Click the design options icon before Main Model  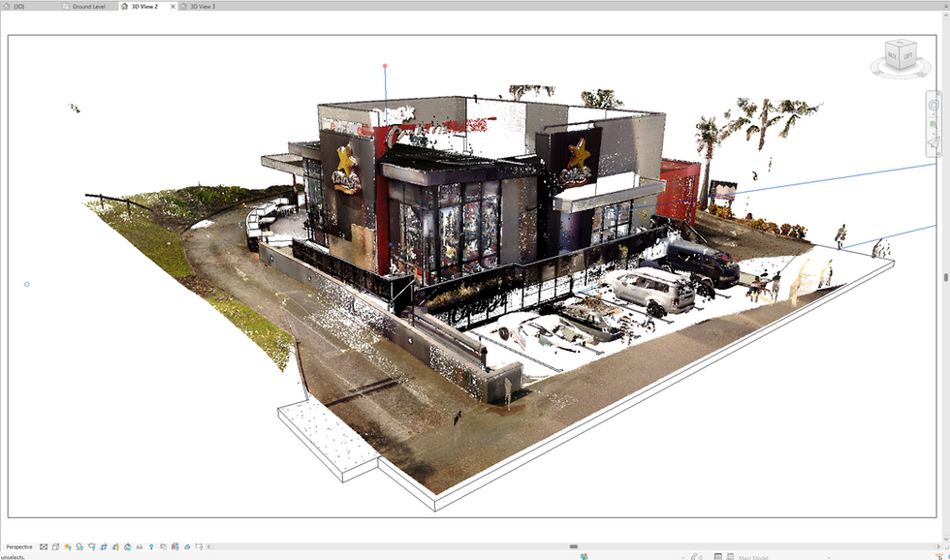coord(730,556)
